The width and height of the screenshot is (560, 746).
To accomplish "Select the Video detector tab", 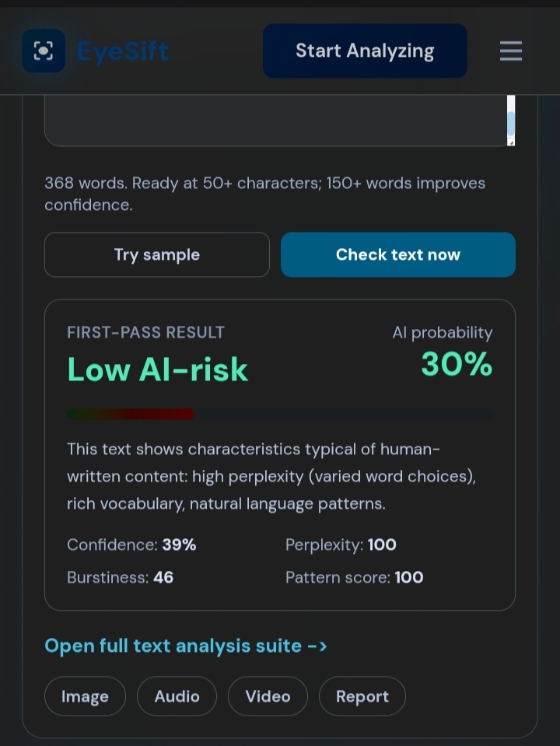I will tap(268, 696).
